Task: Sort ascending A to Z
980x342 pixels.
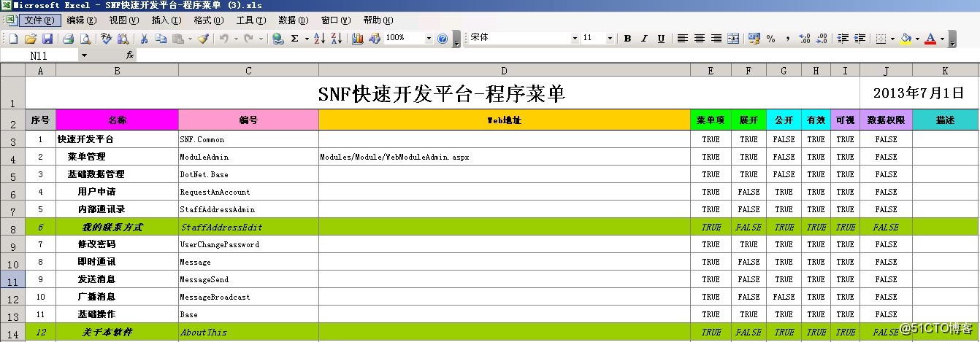Action: 319,39
